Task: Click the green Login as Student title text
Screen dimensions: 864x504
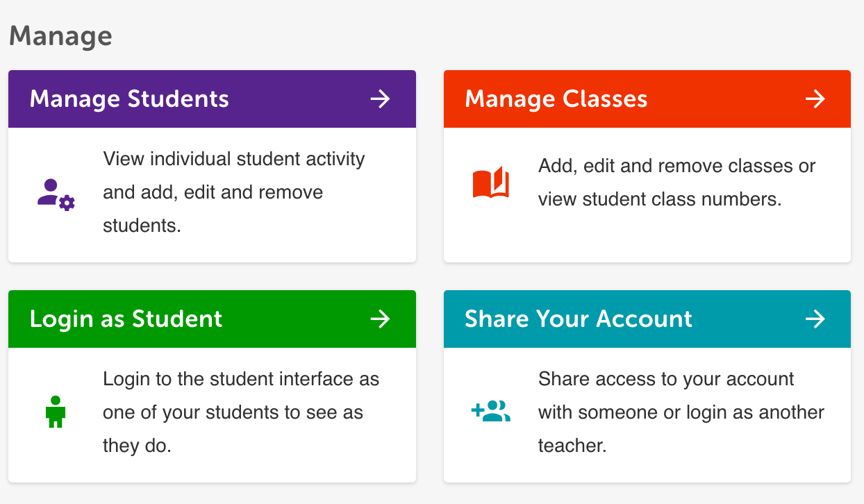Action: point(126,319)
